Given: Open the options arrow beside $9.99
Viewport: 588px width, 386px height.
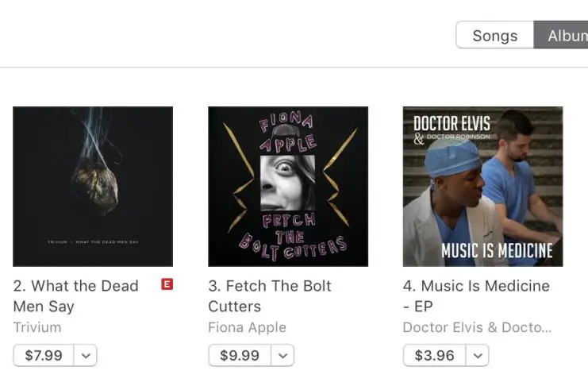Looking at the screenshot, I should coord(282,355).
